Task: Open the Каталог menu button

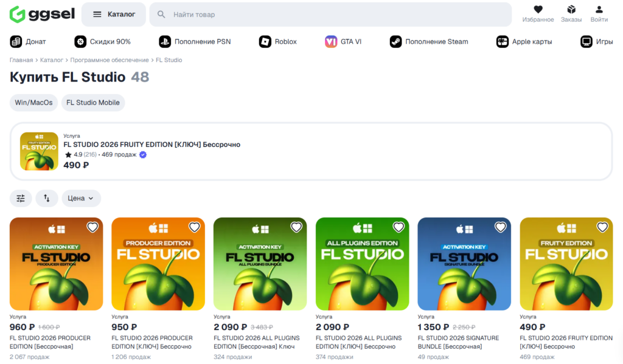Action: click(114, 15)
